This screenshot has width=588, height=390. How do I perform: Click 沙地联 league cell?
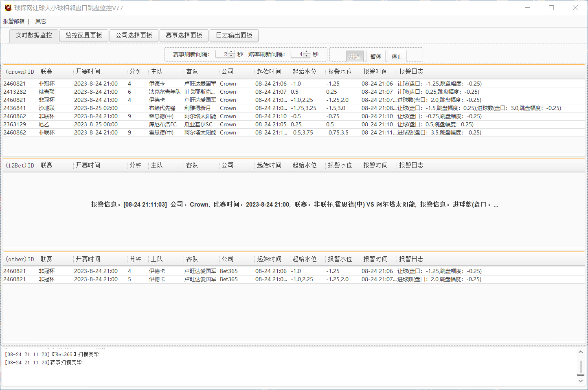coord(47,108)
